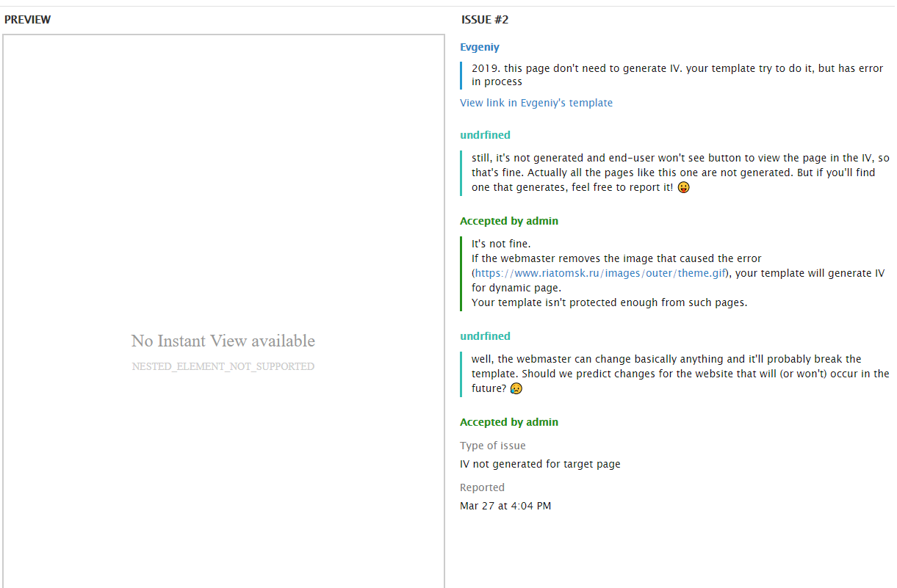Viewport: 897px width, 588px height.
Task: Open the riatomsk.ru theme.gif image URL
Action: pyautogui.click(x=599, y=273)
